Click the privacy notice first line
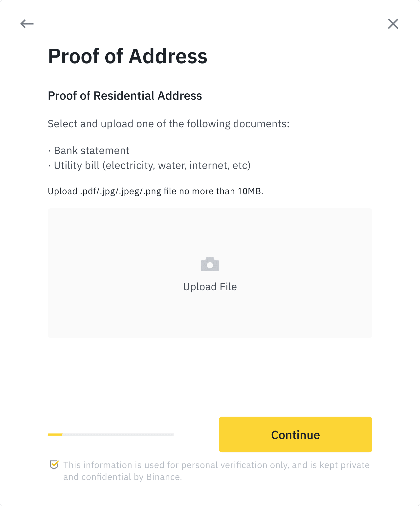Image resolution: width=420 pixels, height=506 pixels. (216, 465)
